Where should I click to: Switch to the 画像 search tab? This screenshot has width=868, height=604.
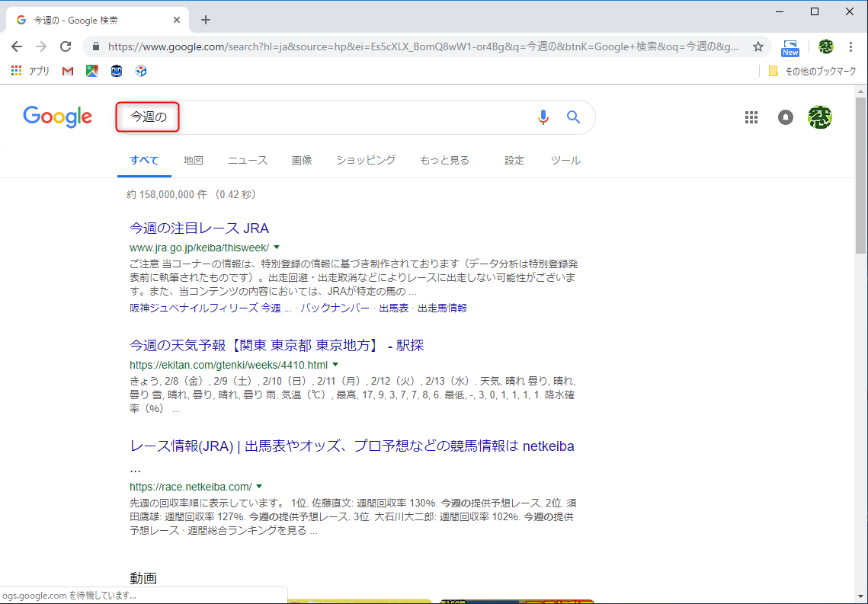tap(302, 160)
